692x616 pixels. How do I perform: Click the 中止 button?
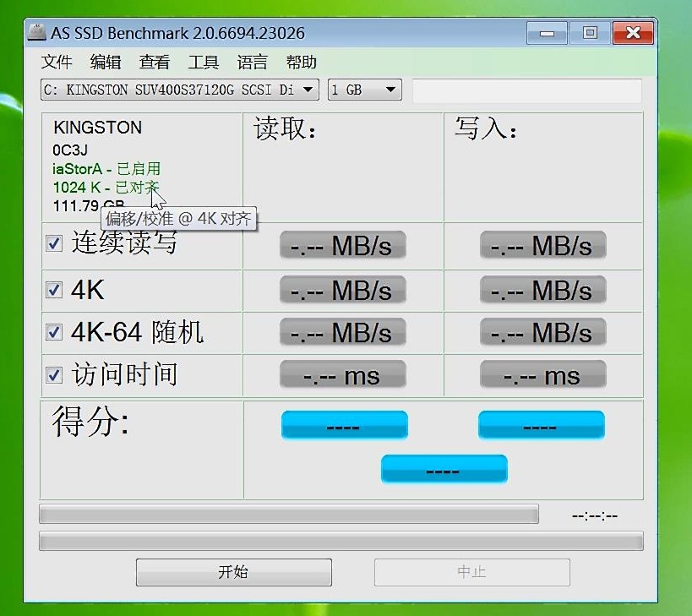click(471, 572)
